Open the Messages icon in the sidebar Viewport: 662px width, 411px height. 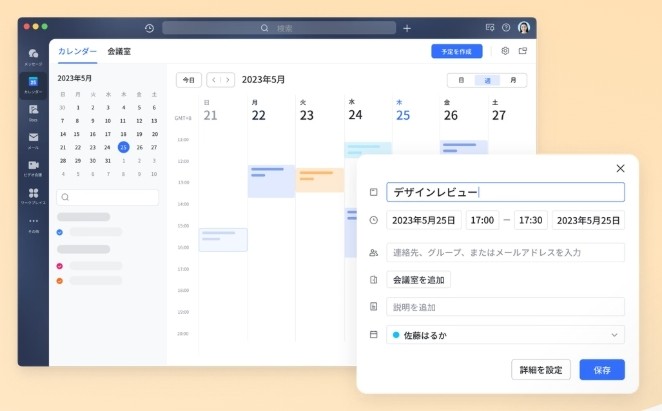[x=33, y=53]
